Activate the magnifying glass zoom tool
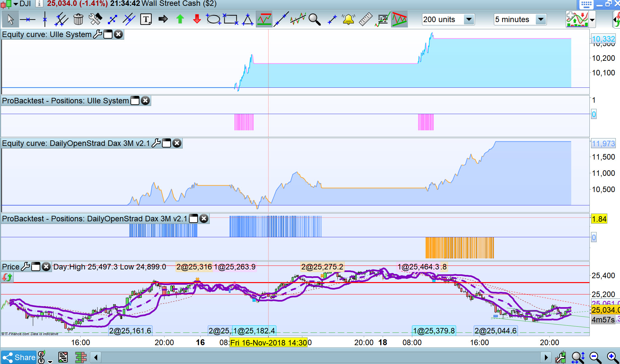 point(314,19)
